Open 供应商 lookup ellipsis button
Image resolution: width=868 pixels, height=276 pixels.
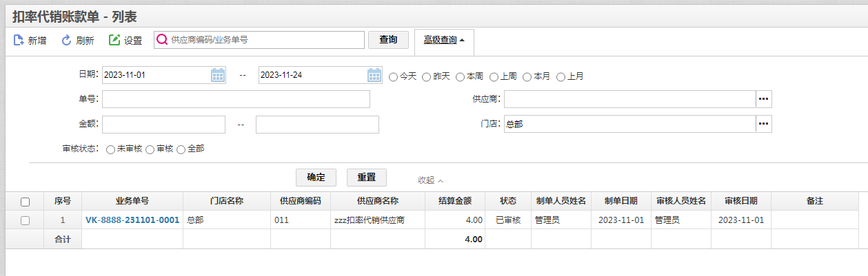[x=764, y=99]
